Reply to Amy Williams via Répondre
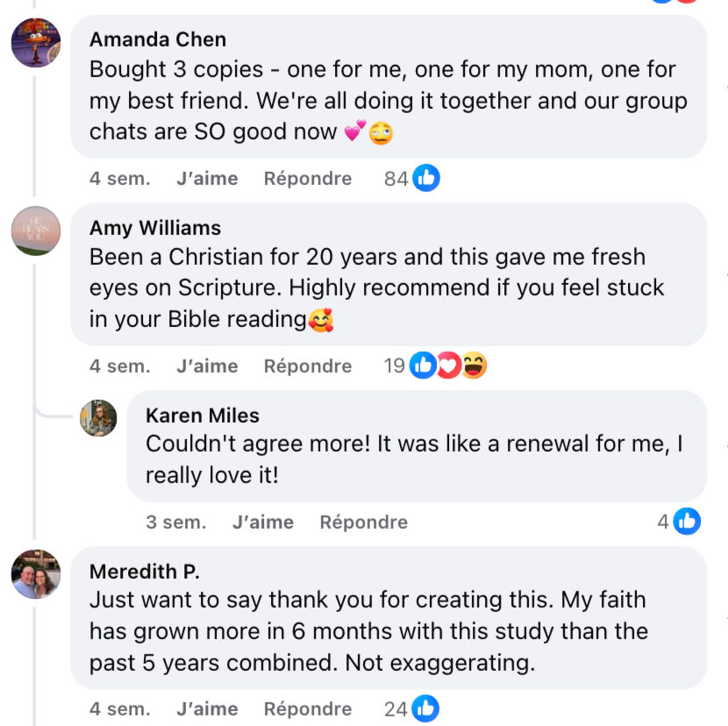Screen dimensions: 728x726 point(308,366)
